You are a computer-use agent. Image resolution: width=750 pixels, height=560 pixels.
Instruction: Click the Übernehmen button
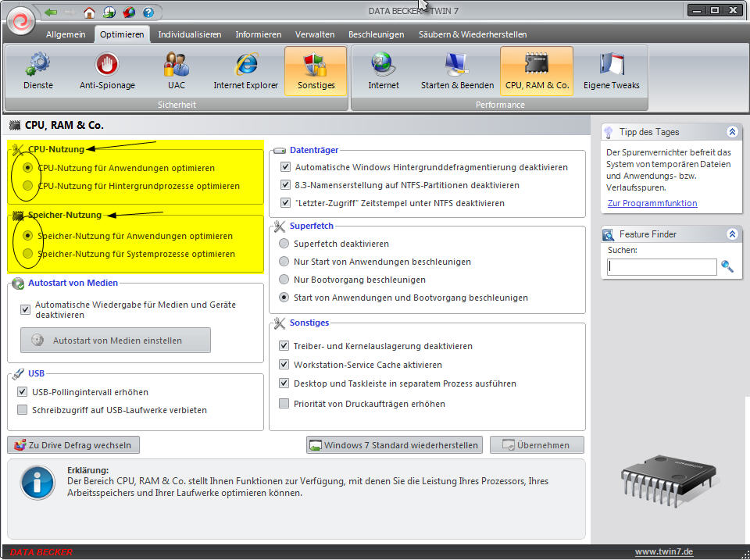[537, 445]
